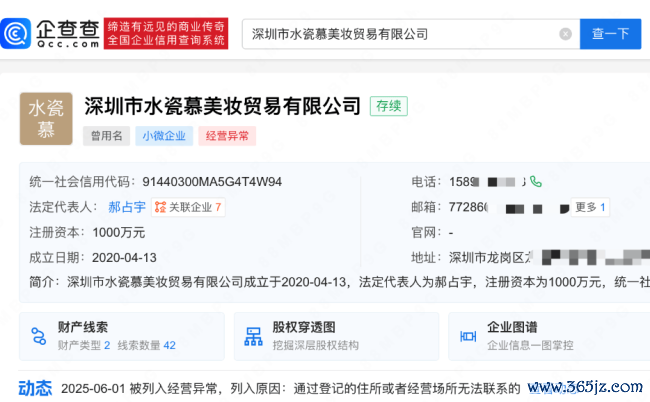Select the 曾用名 tag
This screenshot has height=402, width=650.
(107, 136)
